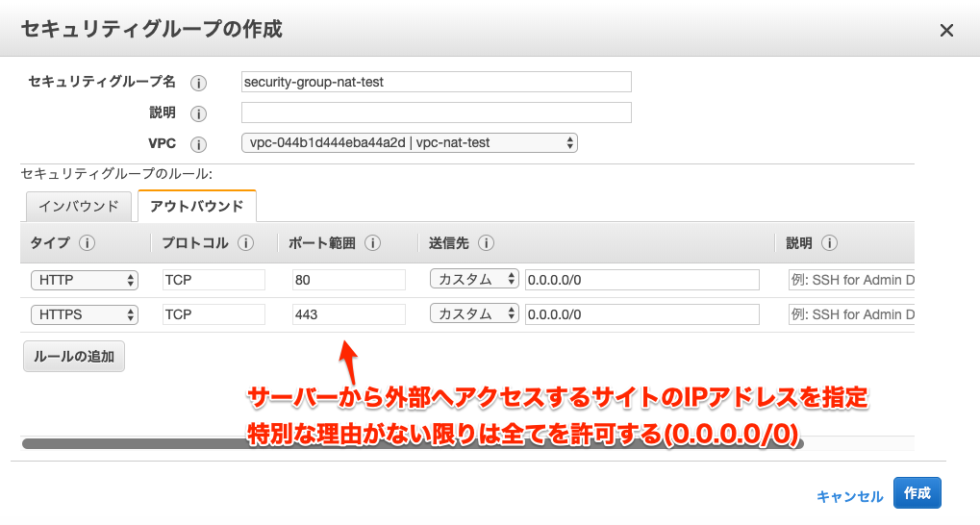Image resolution: width=980 pixels, height=525 pixels.
Task: Open カスタム destination dropdown in HTTPS row
Action: pyautogui.click(x=474, y=313)
